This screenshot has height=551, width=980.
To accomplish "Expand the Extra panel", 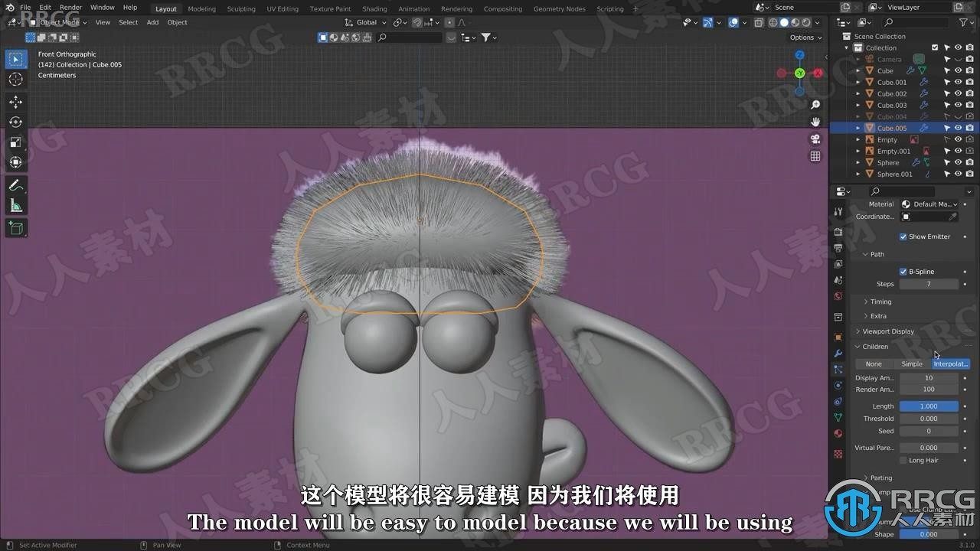I will [x=878, y=316].
